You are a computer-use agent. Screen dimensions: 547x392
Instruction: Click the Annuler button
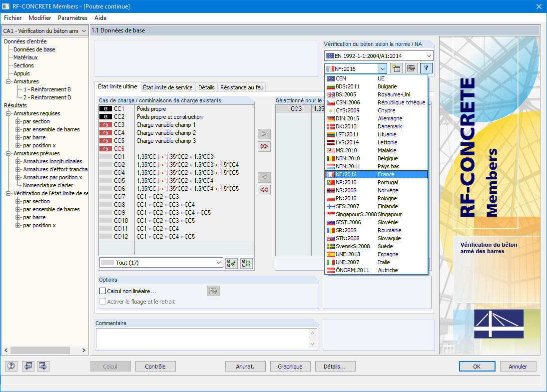pyautogui.click(x=518, y=366)
